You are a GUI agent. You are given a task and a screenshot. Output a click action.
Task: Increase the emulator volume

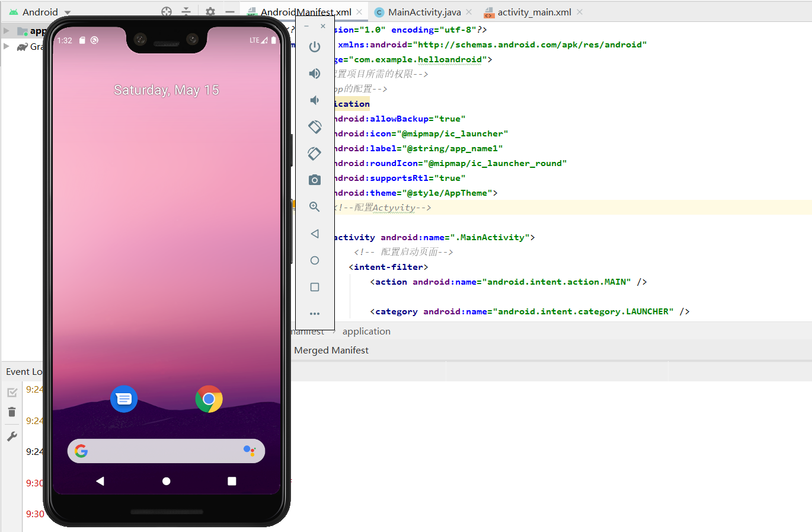coord(315,74)
